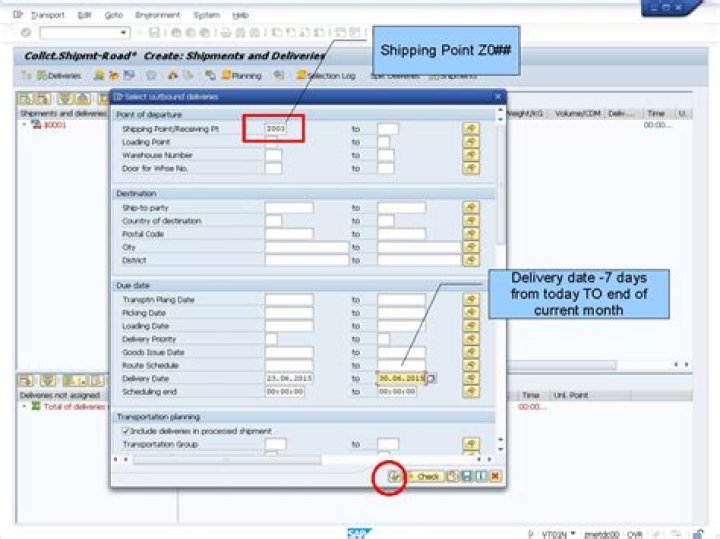
Task: Open multiple selection for Scheduling end
Action: 471,392
